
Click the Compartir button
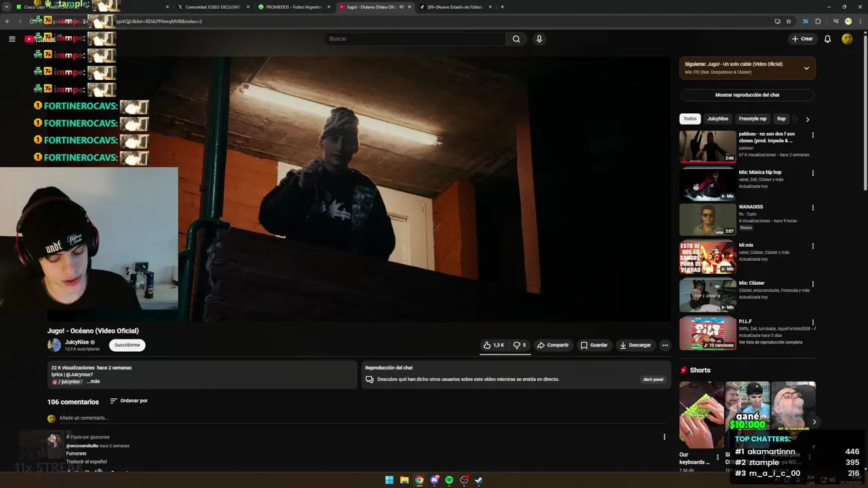click(553, 345)
